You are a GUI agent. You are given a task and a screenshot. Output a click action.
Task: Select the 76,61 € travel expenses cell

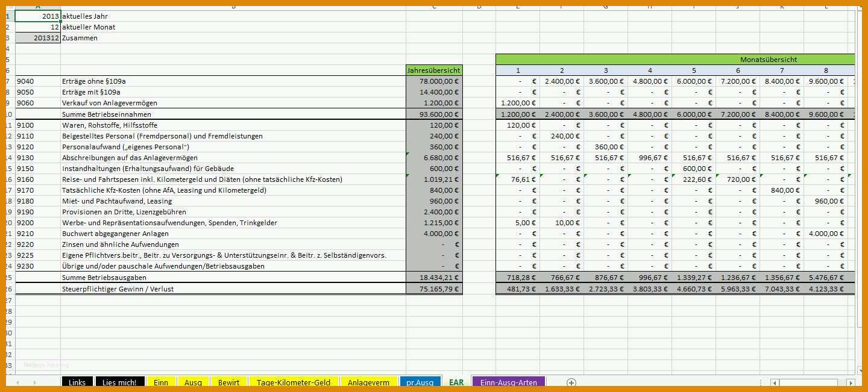pyautogui.click(x=518, y=179)
